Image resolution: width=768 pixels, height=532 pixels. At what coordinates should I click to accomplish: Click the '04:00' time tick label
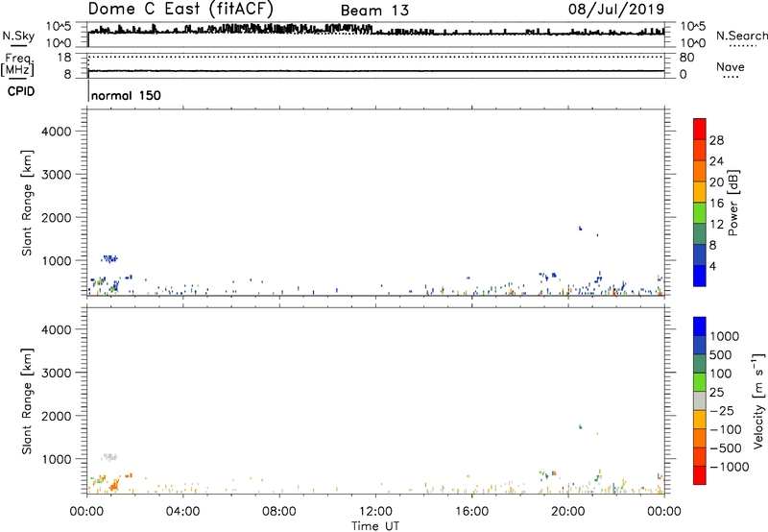pos(182,512)
